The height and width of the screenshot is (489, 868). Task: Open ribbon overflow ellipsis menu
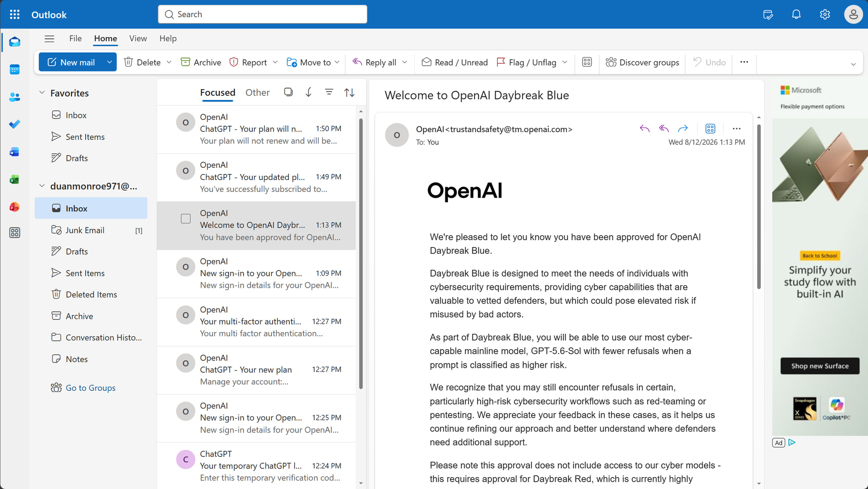pos(744,62)
